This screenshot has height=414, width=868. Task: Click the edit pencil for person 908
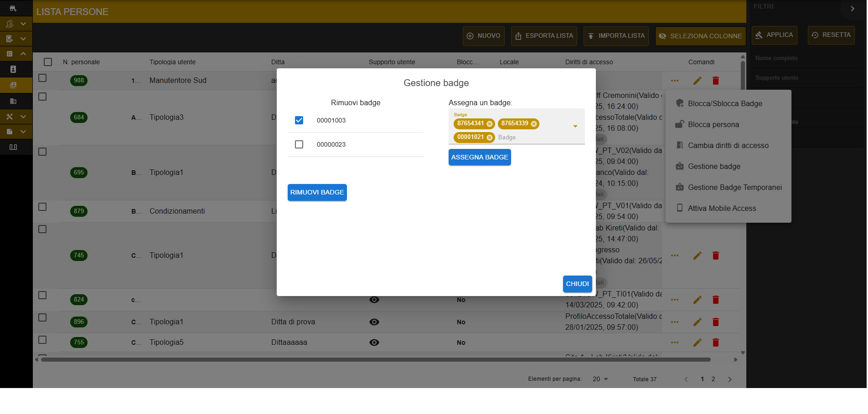pyautogui.click(x=697, y=81)
